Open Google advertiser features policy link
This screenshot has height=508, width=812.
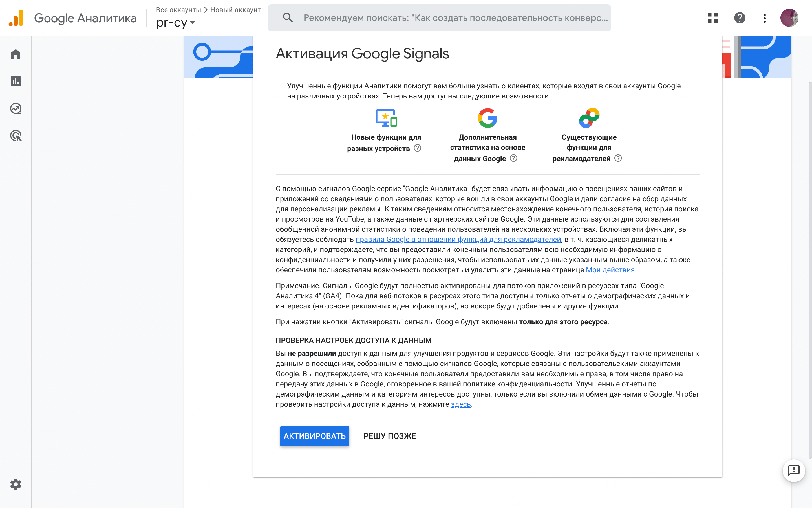(458, 240)
